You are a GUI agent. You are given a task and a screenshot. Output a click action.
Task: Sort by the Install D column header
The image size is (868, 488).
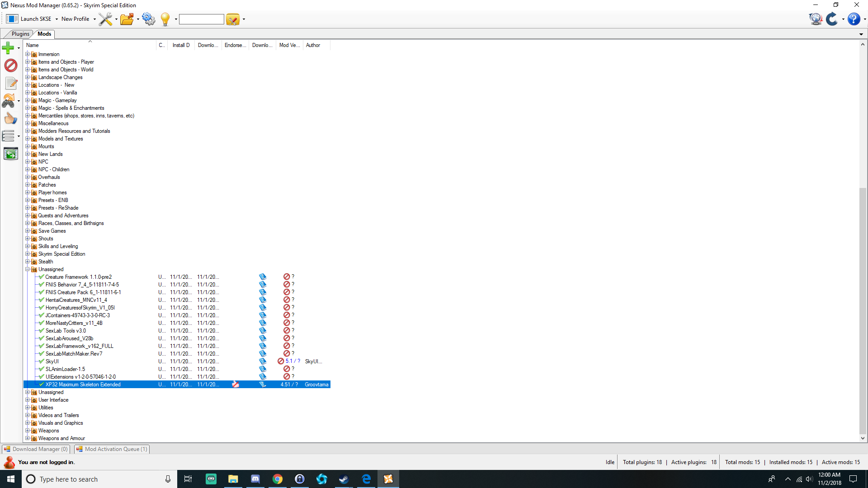pyautogui.click(x=181, y=45)
